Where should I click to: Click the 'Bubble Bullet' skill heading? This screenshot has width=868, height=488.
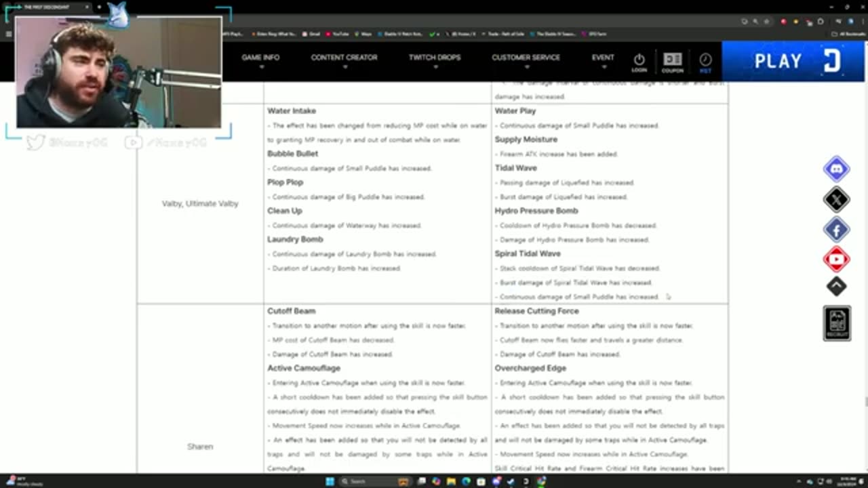[x=292, y=154]
